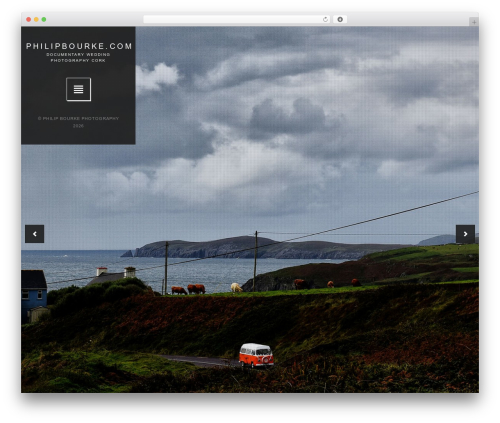Go to the previous slide arrow
This screenshot has height=423, width=500.
click(35, 234)
